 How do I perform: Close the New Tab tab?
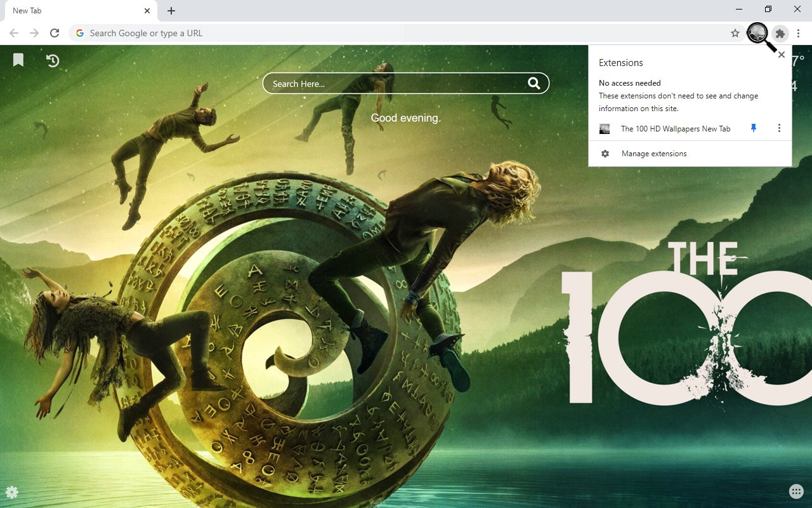[147, 11]
